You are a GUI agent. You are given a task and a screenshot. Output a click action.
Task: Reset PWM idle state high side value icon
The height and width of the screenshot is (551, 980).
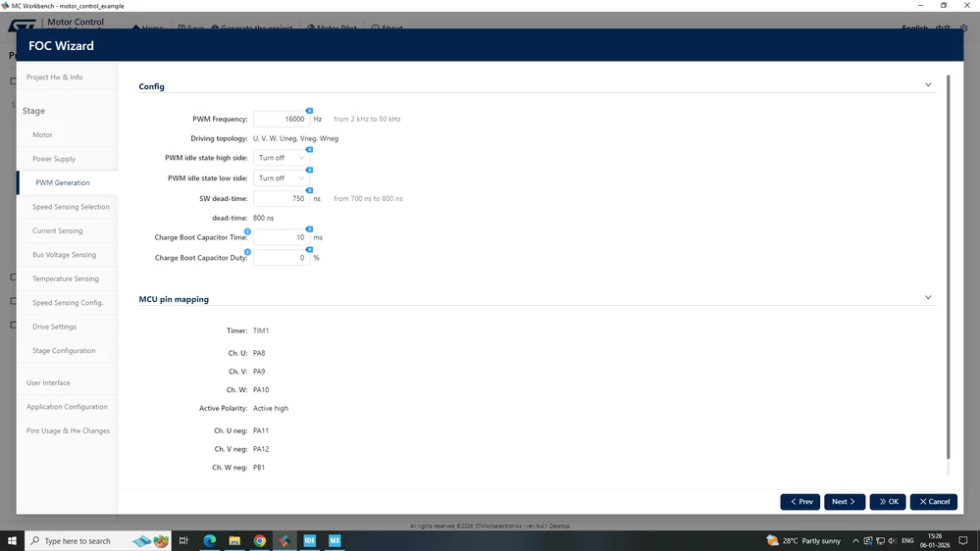309,150
